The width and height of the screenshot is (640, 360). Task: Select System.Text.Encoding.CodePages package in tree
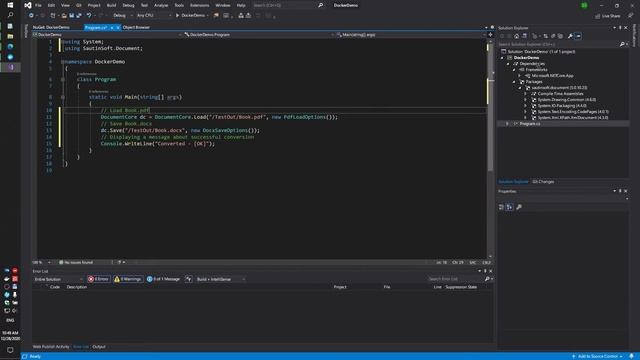pyautogui.click(x=573, y=111)
